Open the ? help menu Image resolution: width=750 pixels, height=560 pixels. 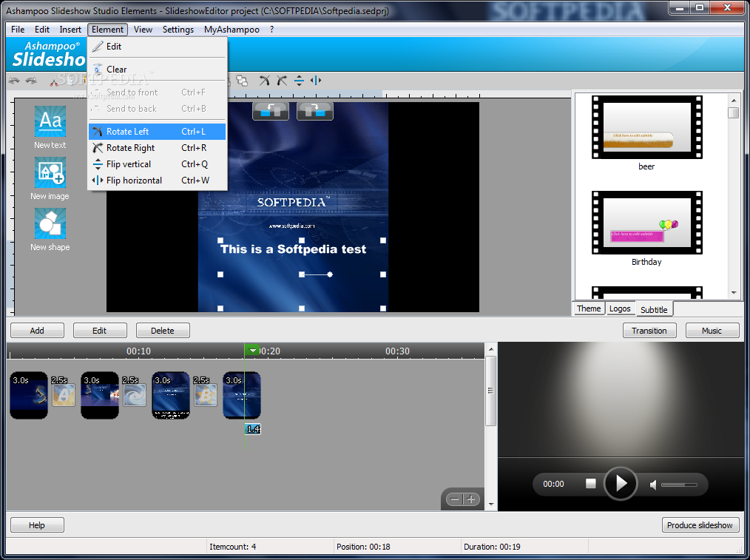(x=271, y=30)
